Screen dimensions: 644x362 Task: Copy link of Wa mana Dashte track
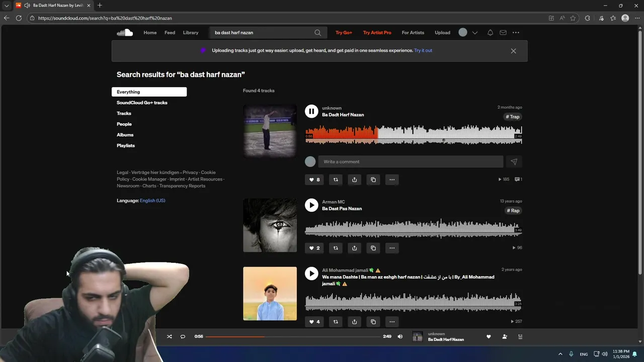[373, 322]
